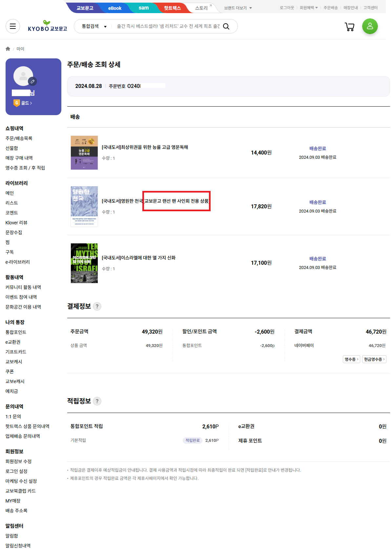Screen dimensions: 392x555
Task: Open 문장수집 in sidebar
Action: click(x=14, y=233)
